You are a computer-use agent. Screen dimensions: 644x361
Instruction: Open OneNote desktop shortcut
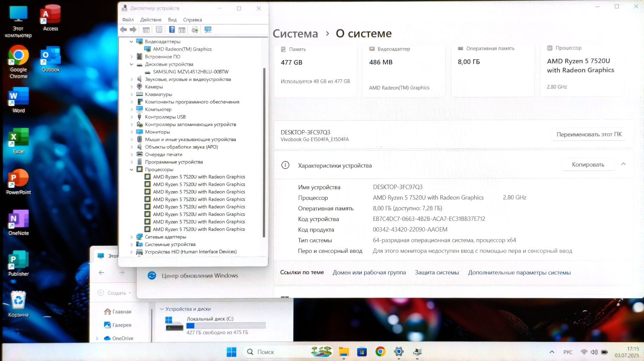19,223
